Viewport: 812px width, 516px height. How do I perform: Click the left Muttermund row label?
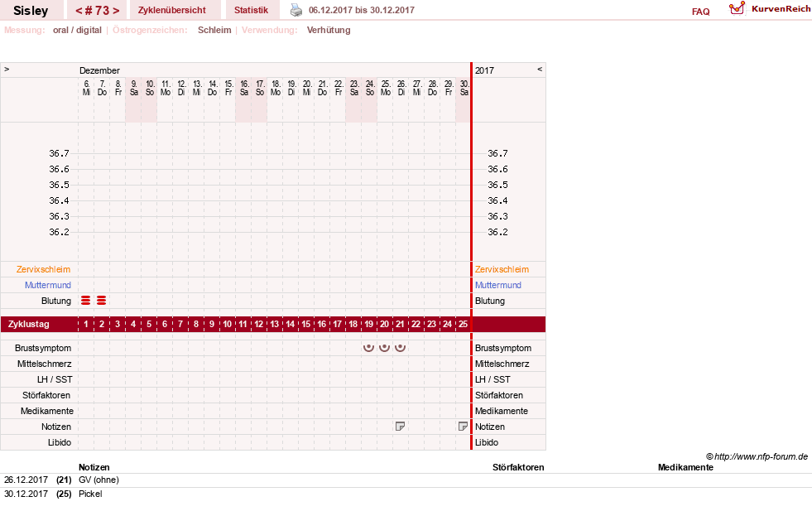tap(48, 285)
